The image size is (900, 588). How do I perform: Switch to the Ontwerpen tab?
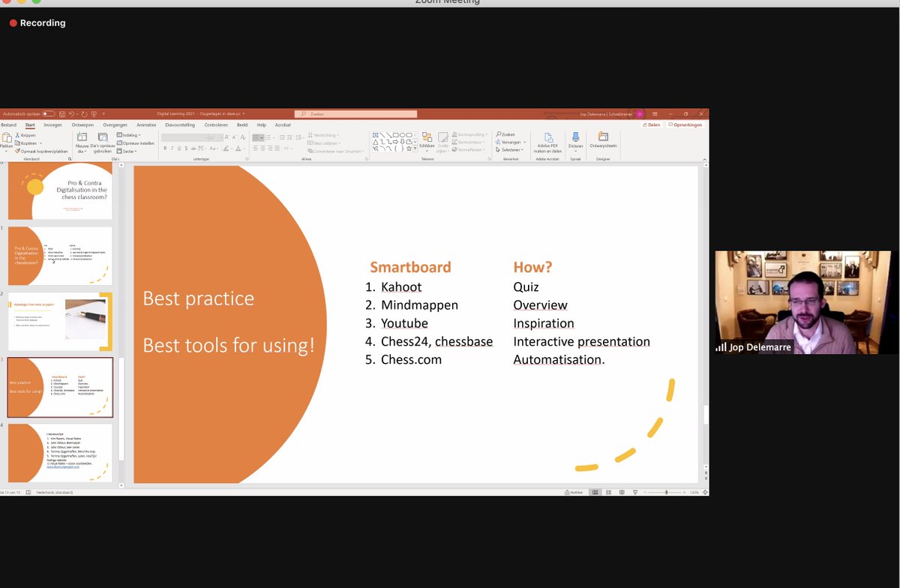pyautogui.click(x=82, y=125)
